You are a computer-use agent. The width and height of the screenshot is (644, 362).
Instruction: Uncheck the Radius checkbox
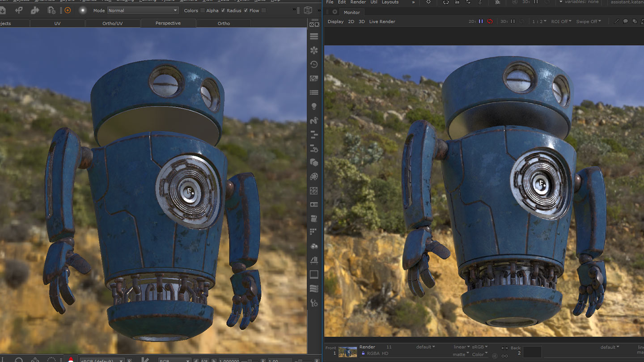246,10
